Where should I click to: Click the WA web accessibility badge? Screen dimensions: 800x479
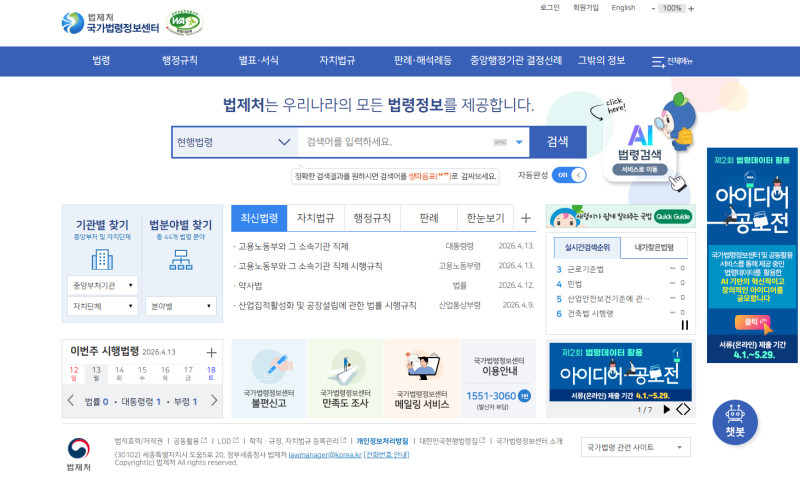(x=184, y=23)
